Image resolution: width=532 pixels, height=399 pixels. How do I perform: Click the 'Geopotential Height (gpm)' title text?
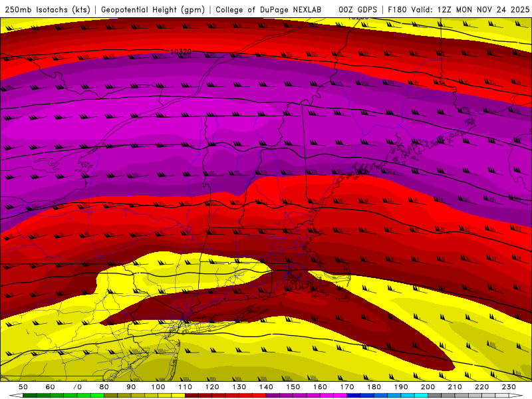(153, 9)
